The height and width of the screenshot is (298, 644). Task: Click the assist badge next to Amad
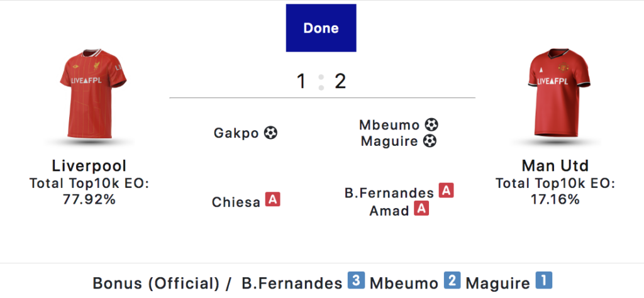pyautogui.click(x=421, y=208)
